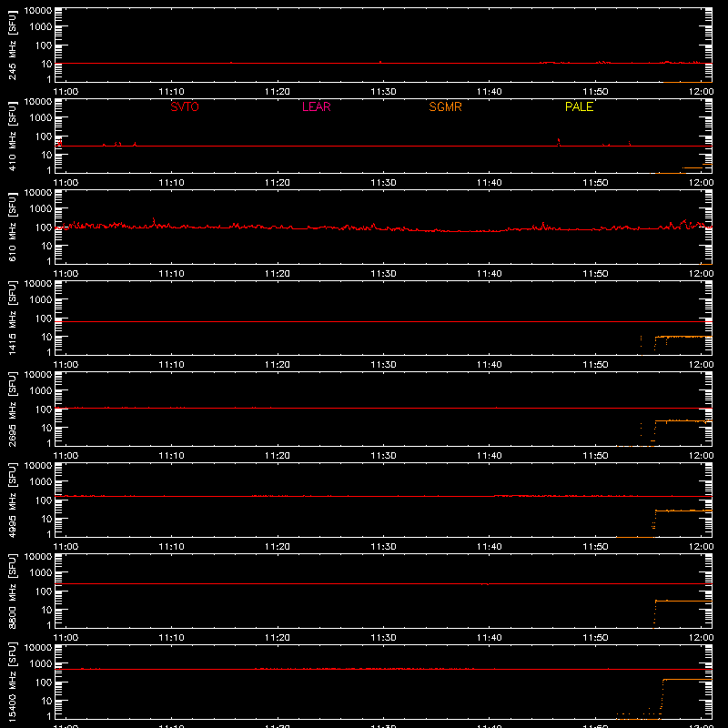Click the magenta LEAR station label
728x728 pixels.
pos(316,106)
